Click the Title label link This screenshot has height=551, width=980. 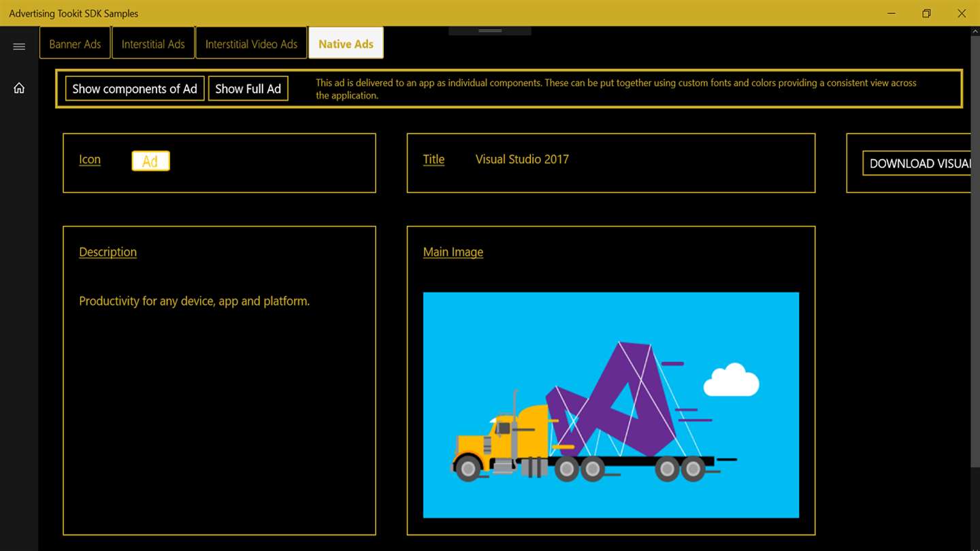[434, 159]
